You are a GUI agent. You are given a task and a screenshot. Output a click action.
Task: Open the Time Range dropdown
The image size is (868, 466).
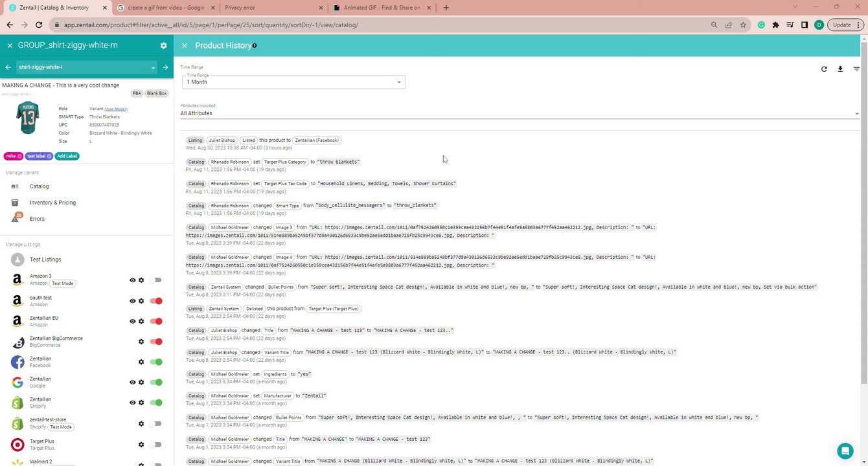(x=293, y=82)
